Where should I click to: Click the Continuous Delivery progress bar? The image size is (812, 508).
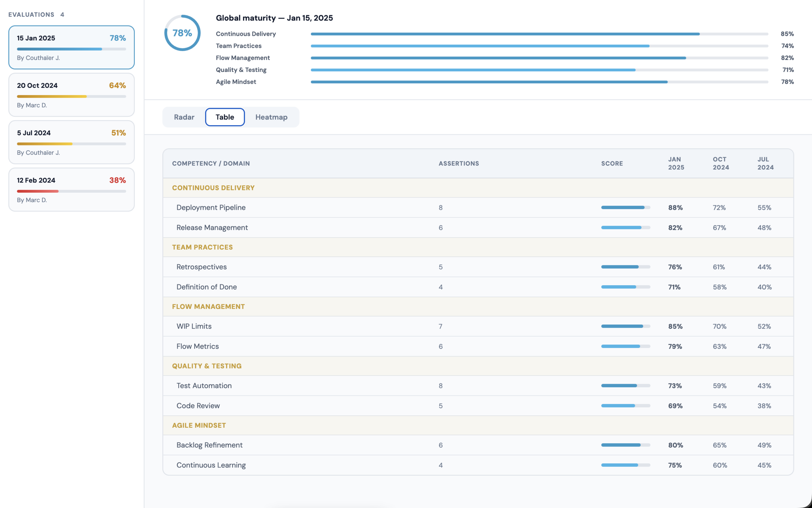coord(539,34)
